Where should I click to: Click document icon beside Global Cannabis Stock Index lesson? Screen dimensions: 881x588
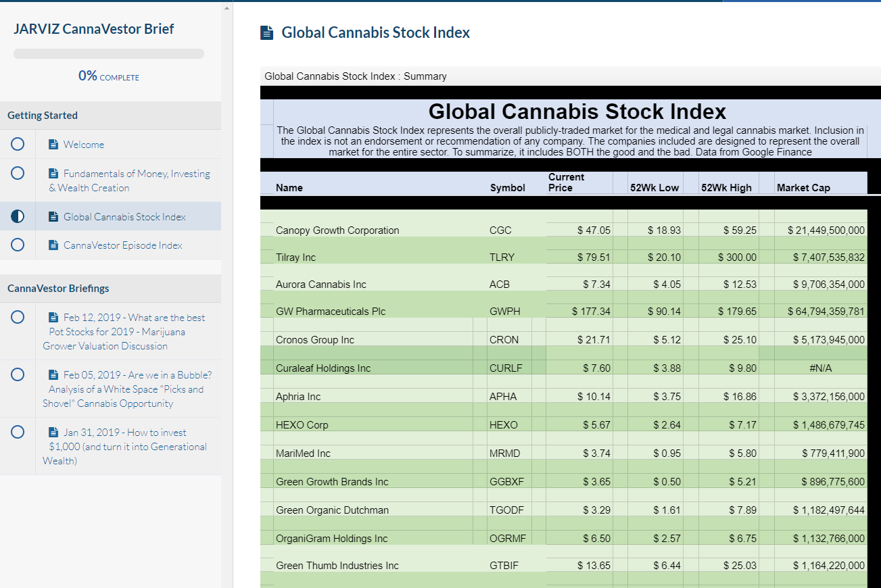pyautogui.click(x=54, y=217)
